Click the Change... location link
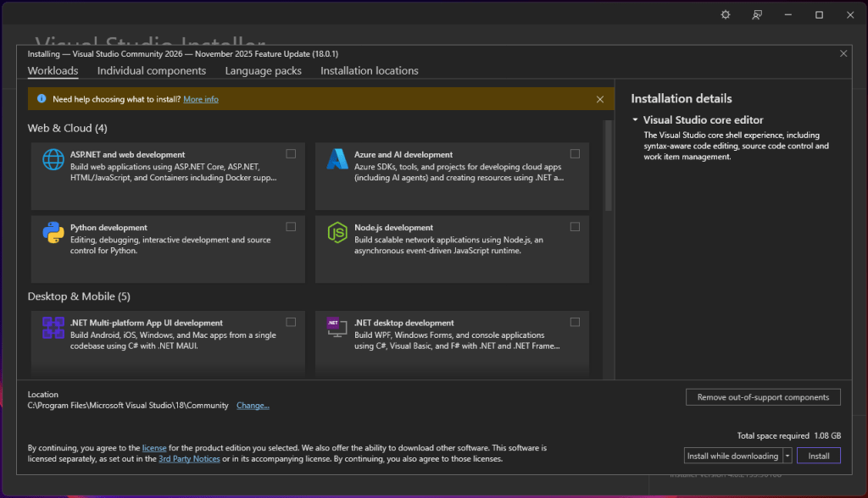This screenshot has width=868, height=498. (253, 406)
